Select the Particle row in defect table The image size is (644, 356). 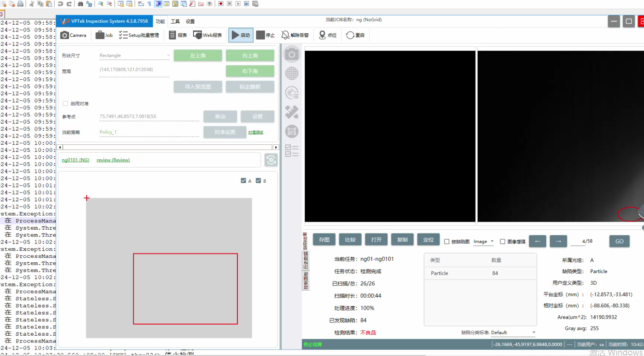point(480,273)
